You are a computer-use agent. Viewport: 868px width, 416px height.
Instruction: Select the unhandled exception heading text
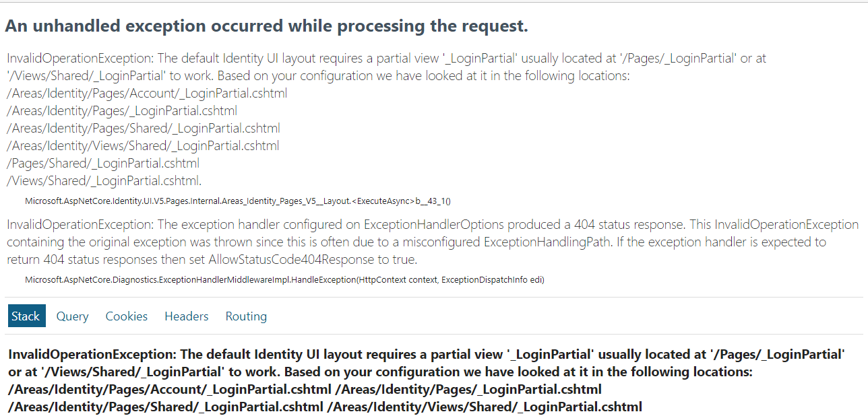coord(267,26)
